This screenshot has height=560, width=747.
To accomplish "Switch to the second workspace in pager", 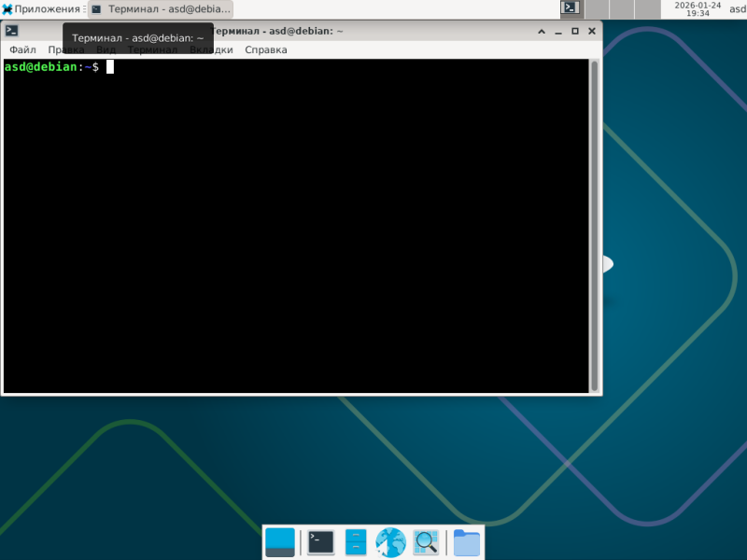I will coord(597,9).
